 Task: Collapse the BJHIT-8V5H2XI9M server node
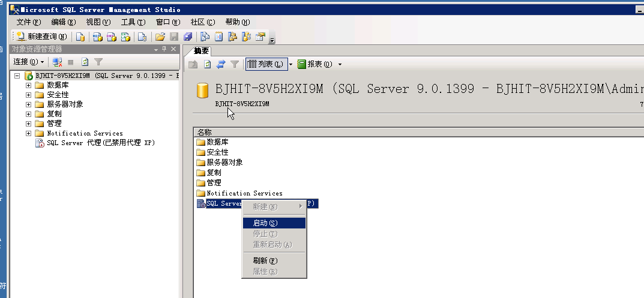click(x=17, y=76)
